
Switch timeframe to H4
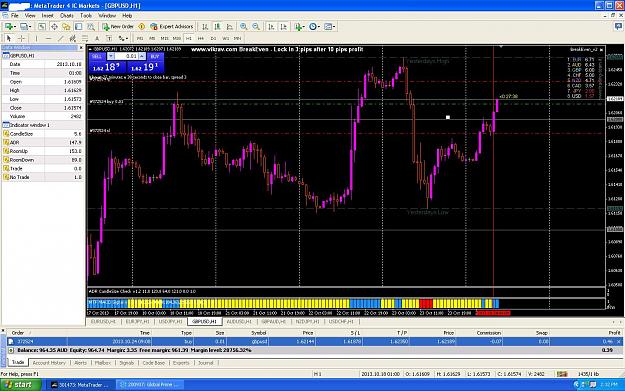[x=201, y=38]
